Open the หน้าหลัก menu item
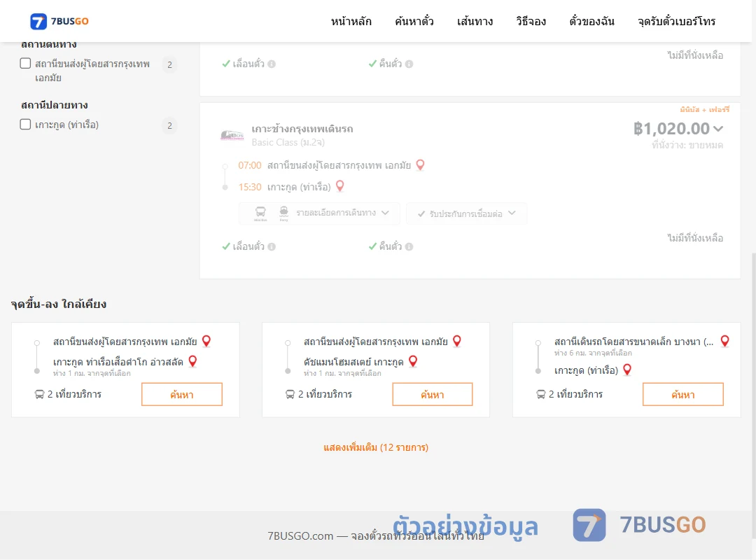This screenshot has height=560, width=756. click(x=351, y=21)
